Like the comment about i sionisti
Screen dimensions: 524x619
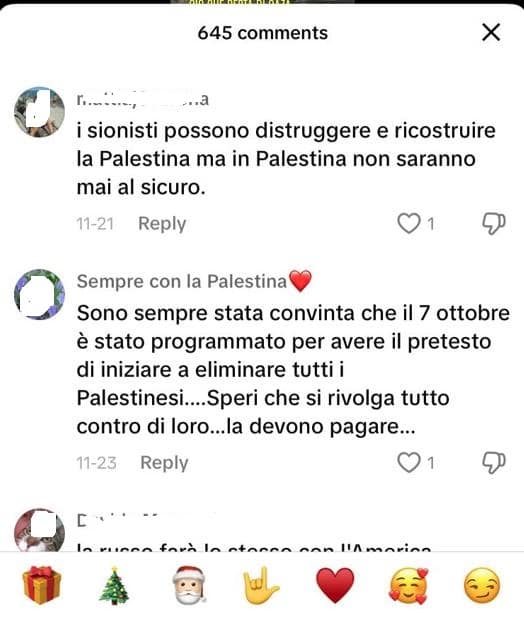coord(409,223)
